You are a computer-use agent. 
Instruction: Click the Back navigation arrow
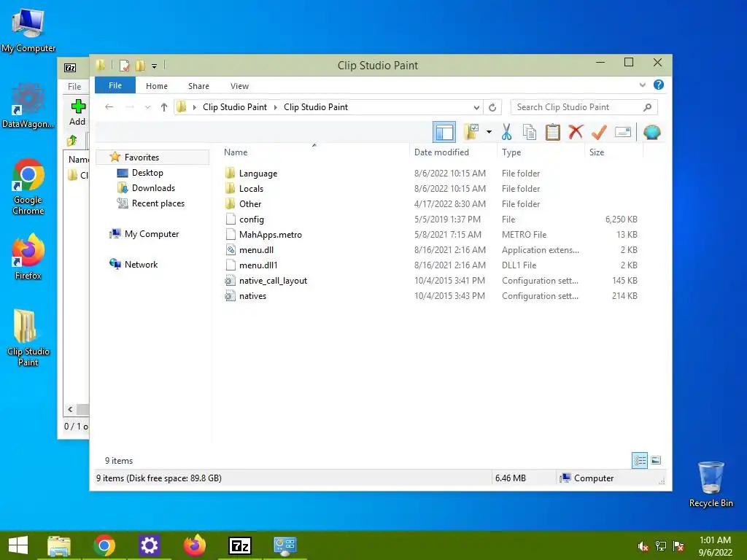pyautogui.click(x=109, y=107)
